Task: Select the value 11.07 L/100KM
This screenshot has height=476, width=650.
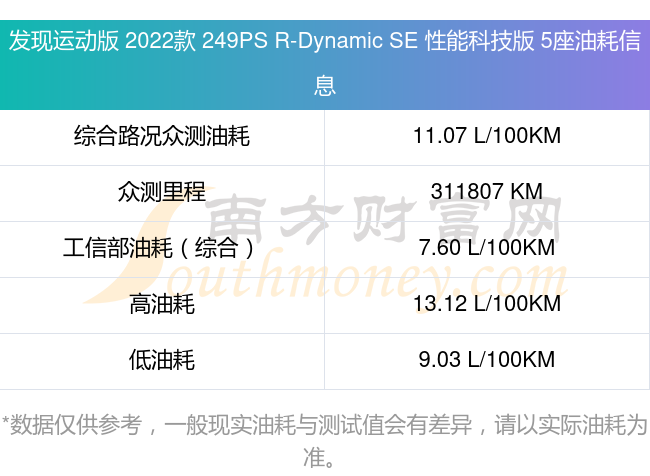Action: pyautogui.click(x=487, y=136)
